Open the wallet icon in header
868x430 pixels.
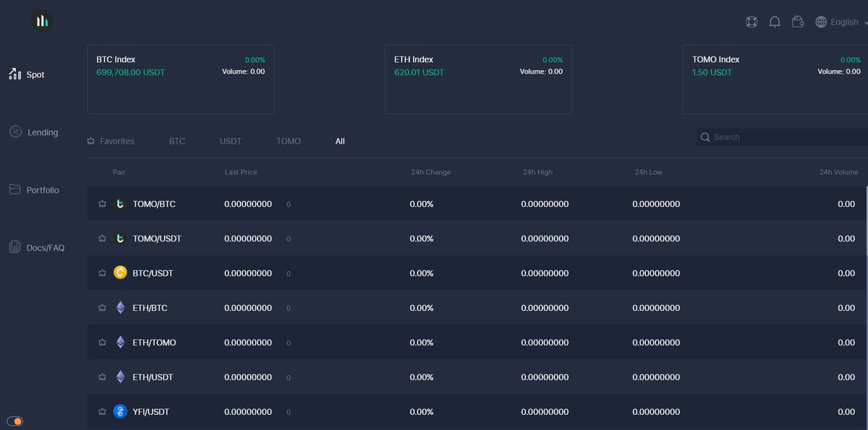coord(798,22)
